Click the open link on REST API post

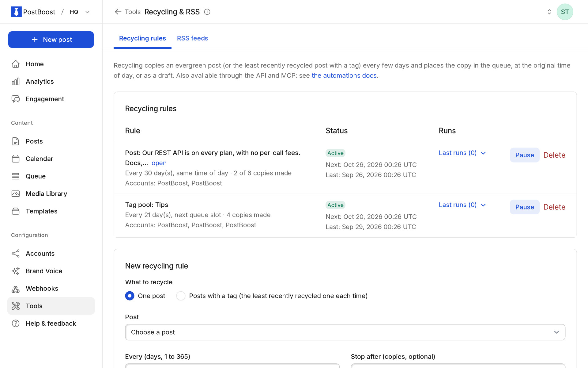[x=159, y=163]
